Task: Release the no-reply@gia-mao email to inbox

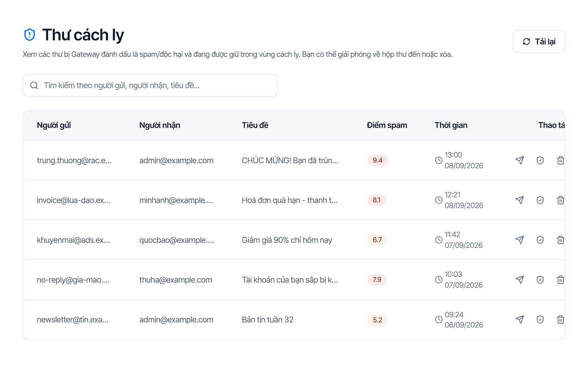Action: coord(520,280)
